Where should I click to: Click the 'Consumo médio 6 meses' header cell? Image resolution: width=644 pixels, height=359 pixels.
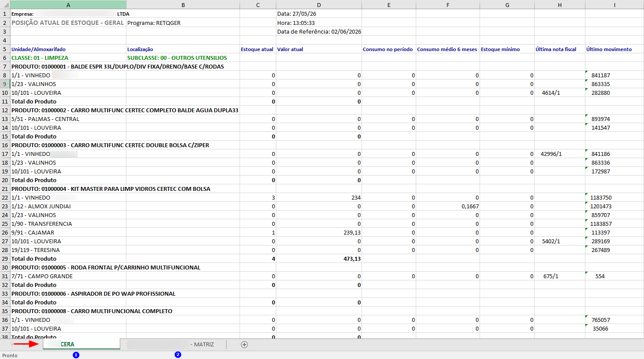[448, 49]
